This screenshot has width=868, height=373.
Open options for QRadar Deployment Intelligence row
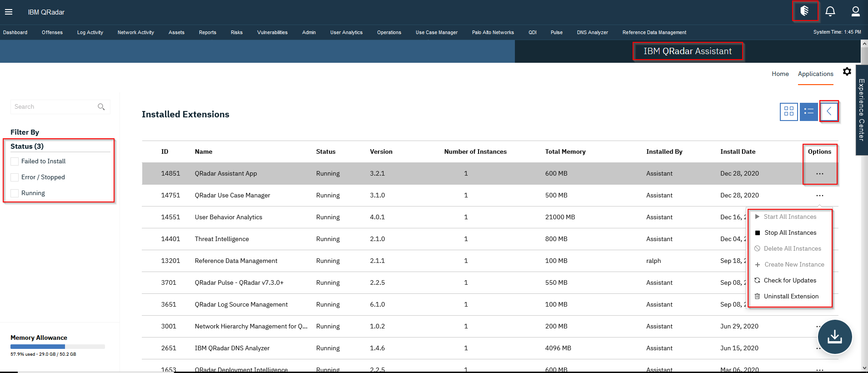[820, 370]
